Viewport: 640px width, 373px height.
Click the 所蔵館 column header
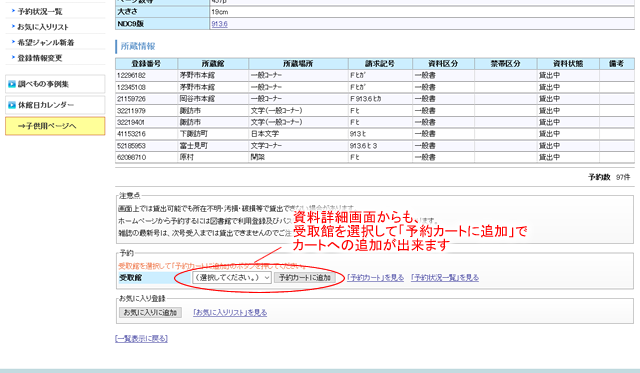coord(213,64)
